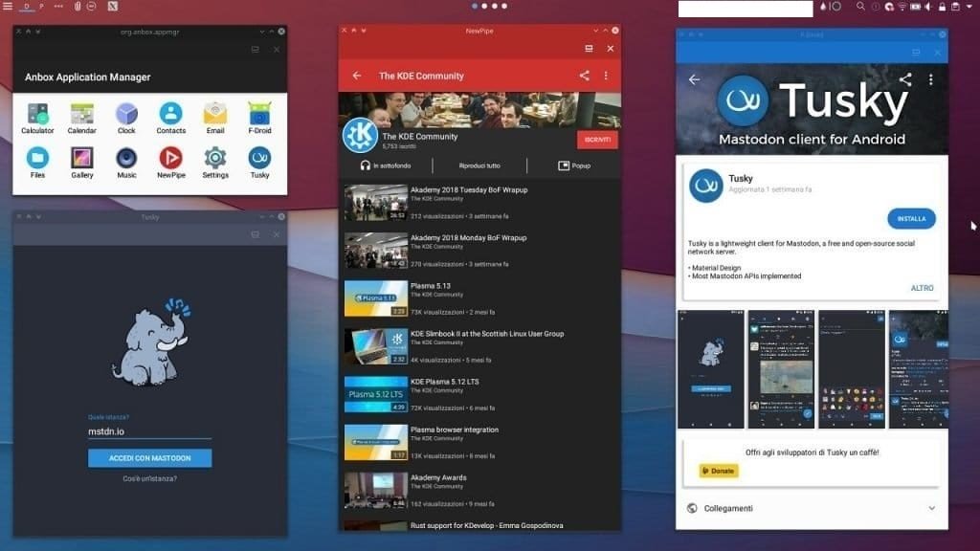
Task: Click the Tusky app icon beside Aggiornata text
Action: coord(706,186)
